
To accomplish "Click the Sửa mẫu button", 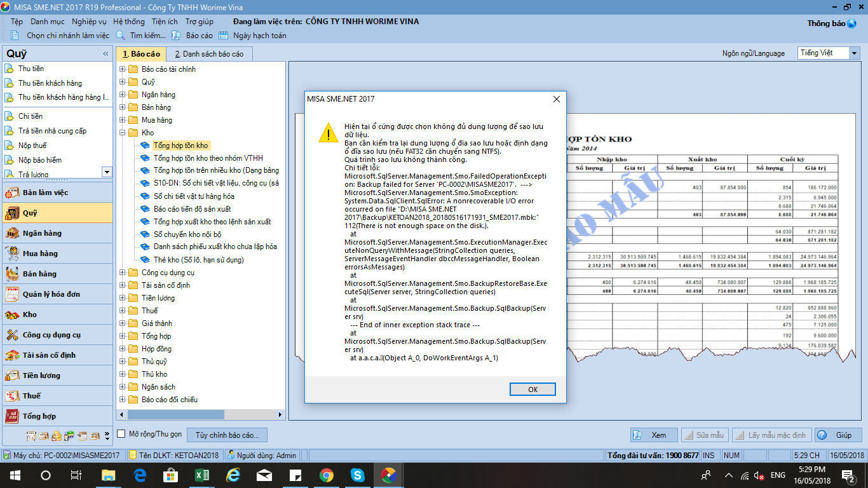I will (x=705, y=435).
